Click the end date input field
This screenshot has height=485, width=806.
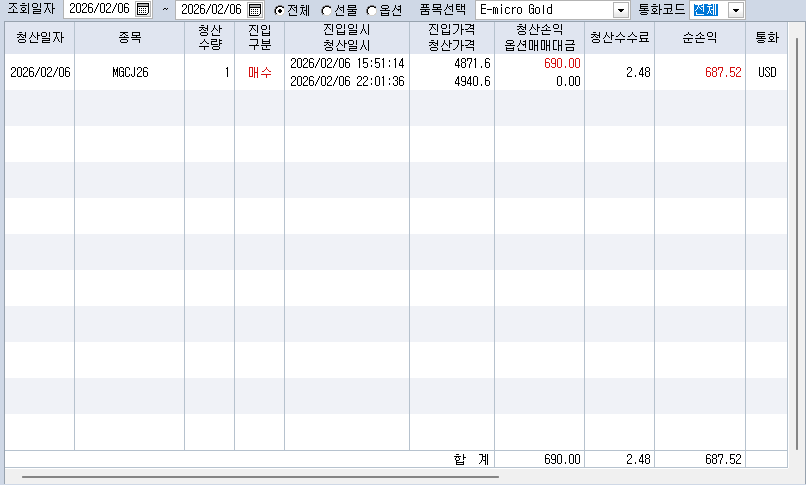tap(211, 9)
